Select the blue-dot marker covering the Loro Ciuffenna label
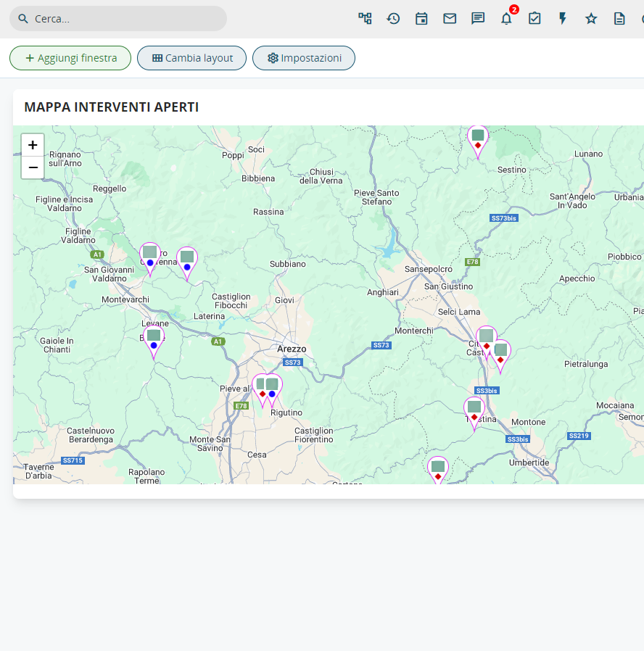 point(150,258)
